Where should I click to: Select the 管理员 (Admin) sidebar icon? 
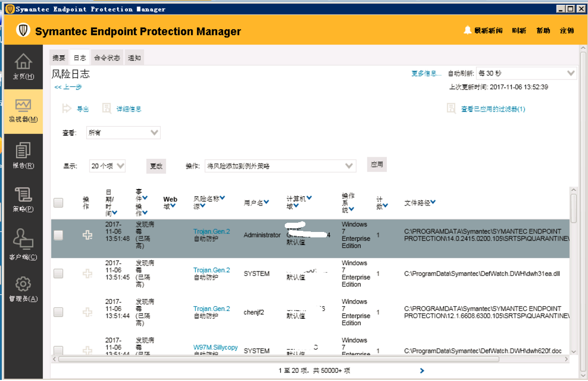pyautogui.click(x=23, y=286)
